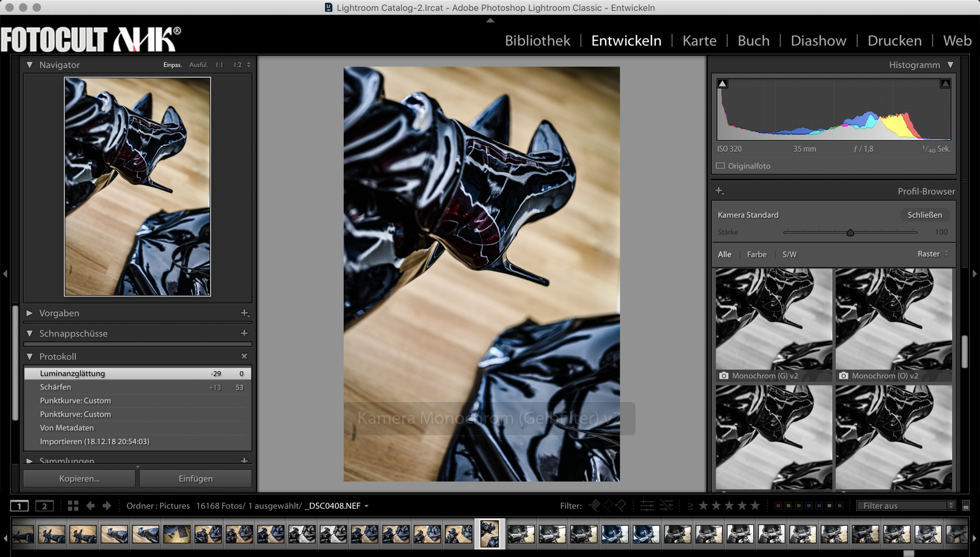Image resolution: width=980 pixels, height=557 pixels.
Task: Filter by rejected photos flag icon
Action: pos(621,506)
